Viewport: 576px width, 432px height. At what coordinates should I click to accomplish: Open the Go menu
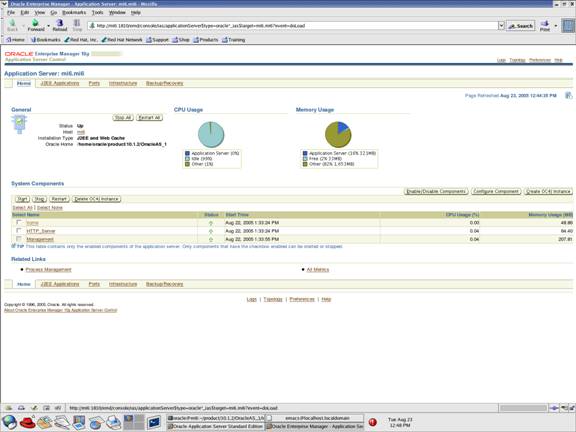coord(54,12)
